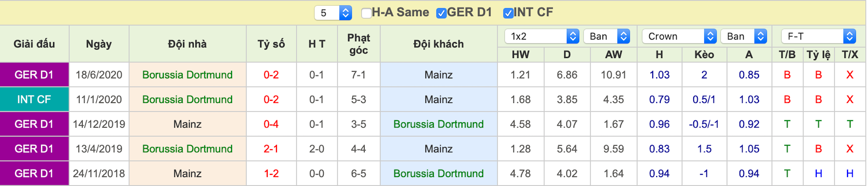Open the match count dropdown showing 5
The image size is (868, 186).
333,13
